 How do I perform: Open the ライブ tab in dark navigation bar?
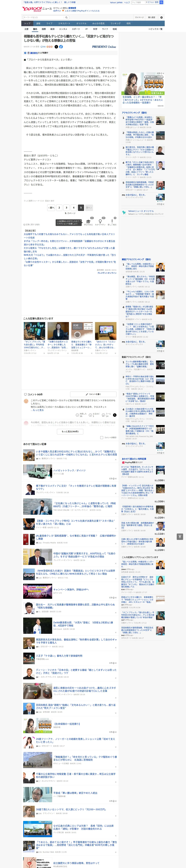49,24
